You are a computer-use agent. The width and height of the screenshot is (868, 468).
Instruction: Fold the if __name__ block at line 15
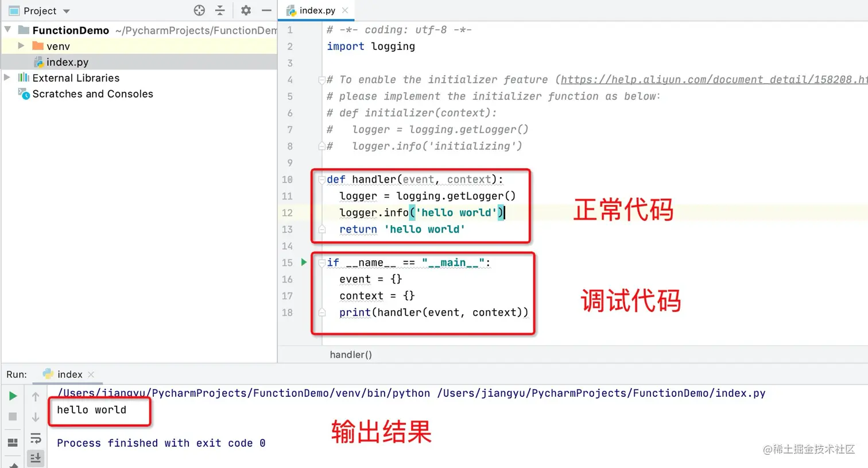click(x=321, y=263)
